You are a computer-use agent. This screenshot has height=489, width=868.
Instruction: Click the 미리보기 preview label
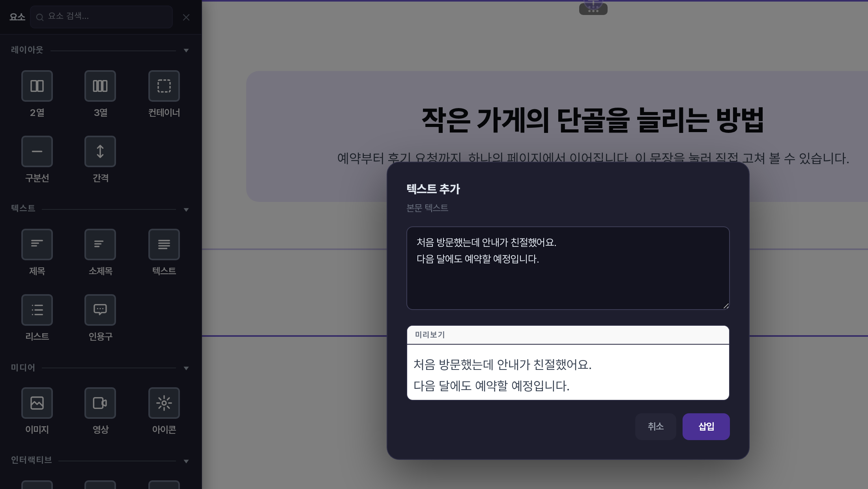[x=430, y=335]
